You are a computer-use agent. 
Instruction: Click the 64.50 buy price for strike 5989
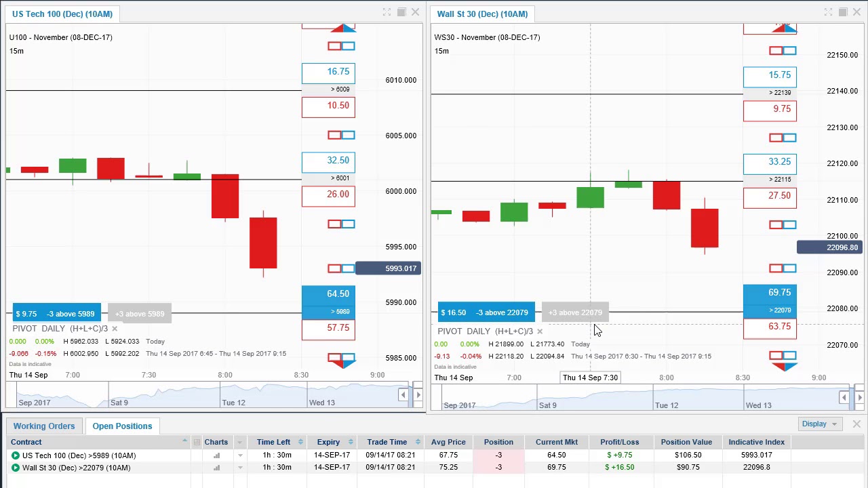(328, 294)
